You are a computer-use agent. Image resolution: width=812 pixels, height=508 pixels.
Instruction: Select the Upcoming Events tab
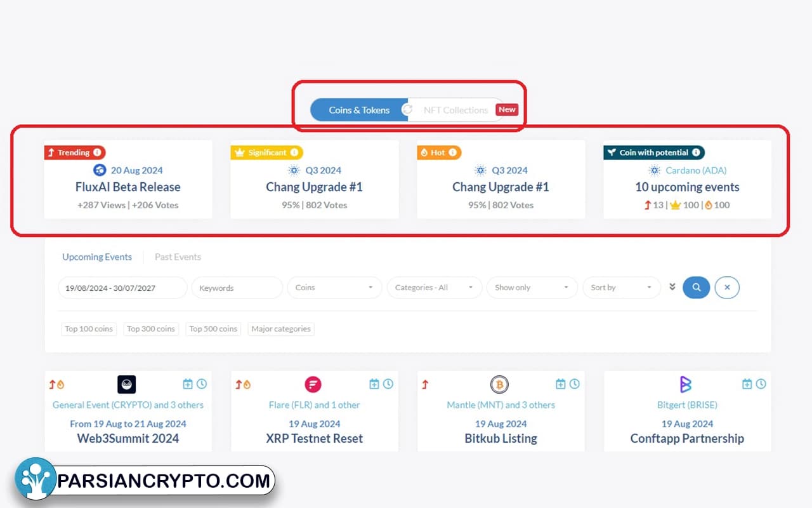(x=97, y=257)
